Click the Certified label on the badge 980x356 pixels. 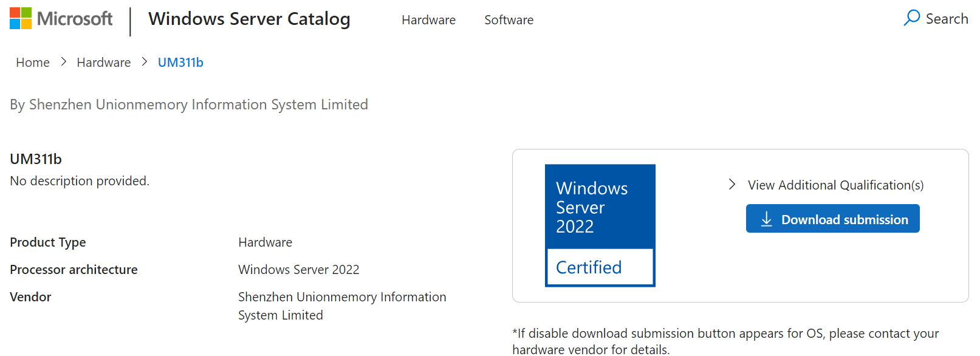pyautogui.click(x=588, y=267)
